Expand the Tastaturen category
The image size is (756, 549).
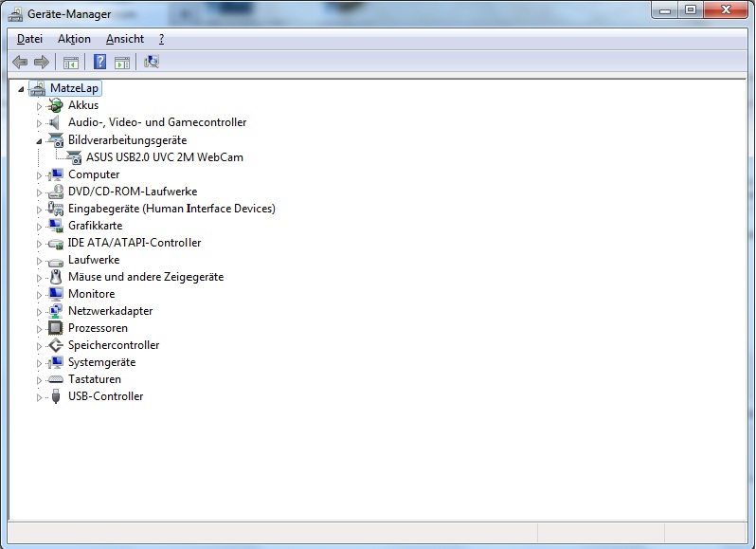click(39, 380)
